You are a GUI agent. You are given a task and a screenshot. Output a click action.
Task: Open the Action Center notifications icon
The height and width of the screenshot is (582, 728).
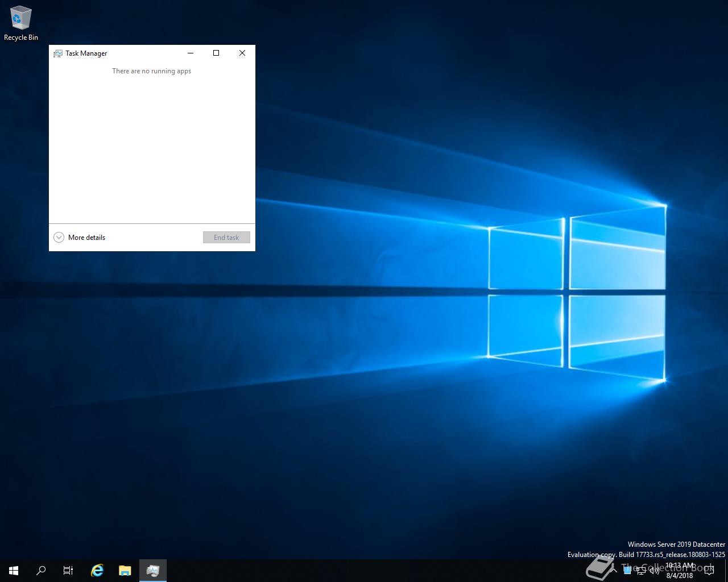(x=709, y=571)
